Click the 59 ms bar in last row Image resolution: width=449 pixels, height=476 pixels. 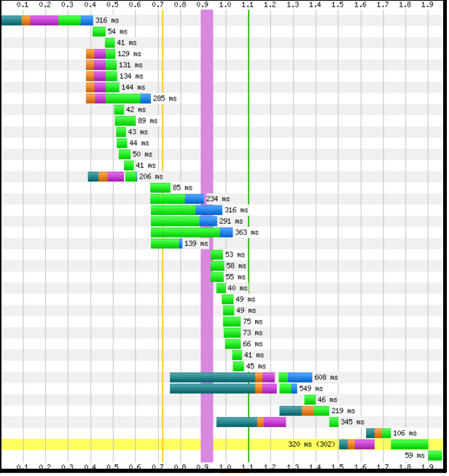(x=435, y=456)
